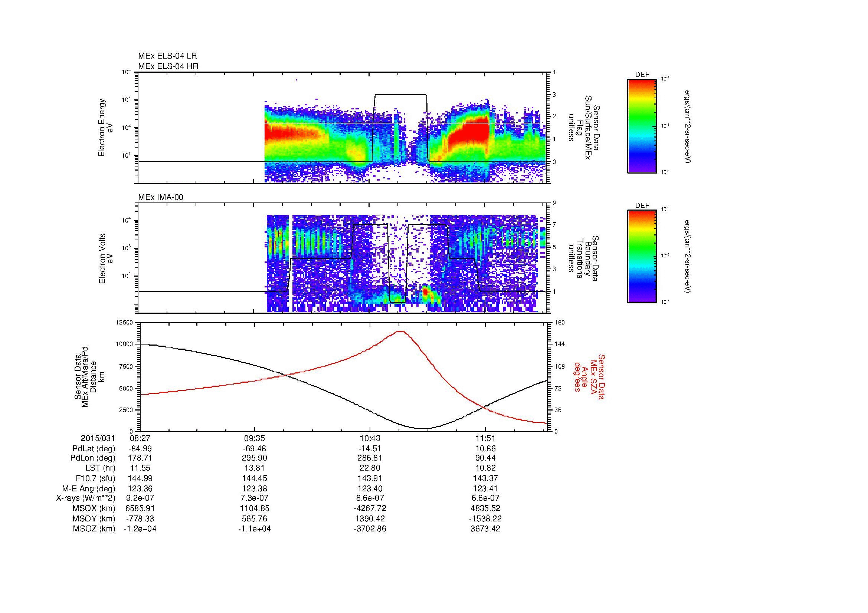Click the 'MEx ELS-04 LR' title
This screenshot has height=613, width=868.
coord(167,56)
